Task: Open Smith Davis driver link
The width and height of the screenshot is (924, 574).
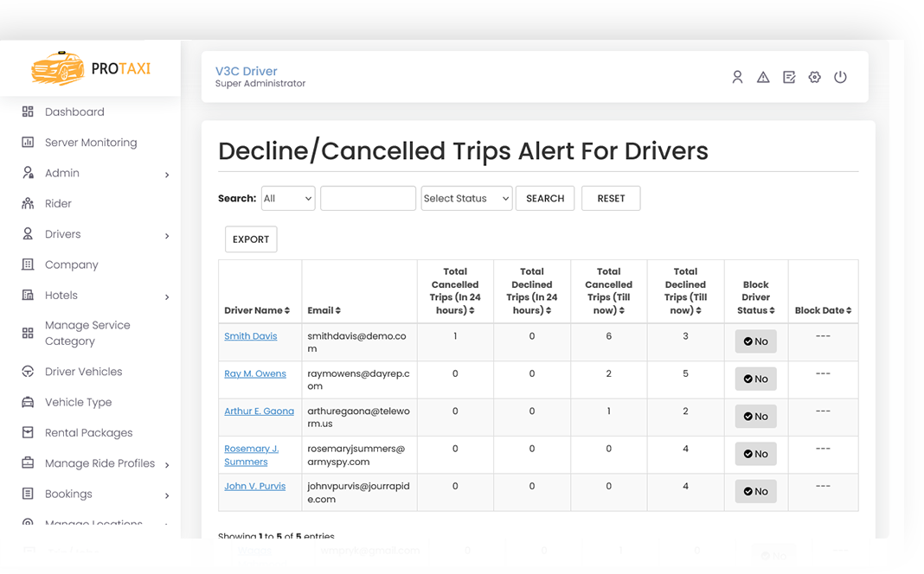Action: point(250,336)
